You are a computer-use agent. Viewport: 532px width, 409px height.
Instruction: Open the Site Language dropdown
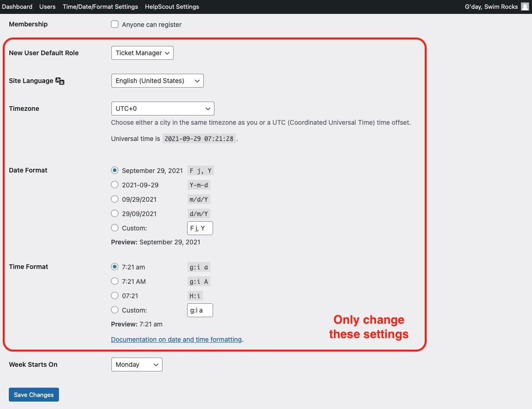point(157,81)
